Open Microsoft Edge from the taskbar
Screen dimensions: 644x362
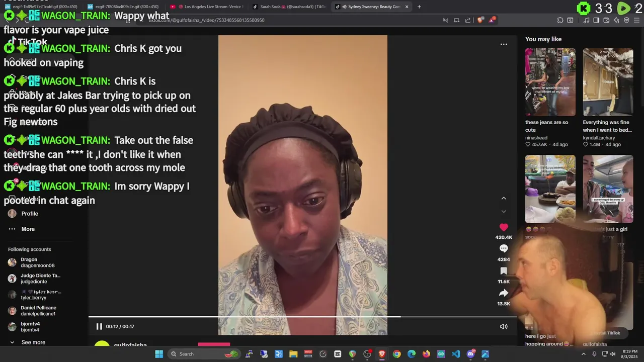tap(412, 354)
